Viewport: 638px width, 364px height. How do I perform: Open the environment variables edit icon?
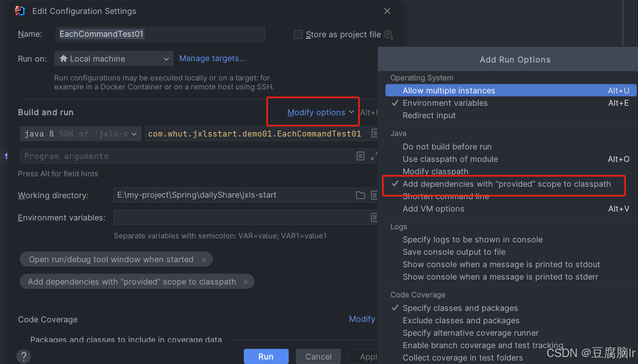tap(374, 218)
